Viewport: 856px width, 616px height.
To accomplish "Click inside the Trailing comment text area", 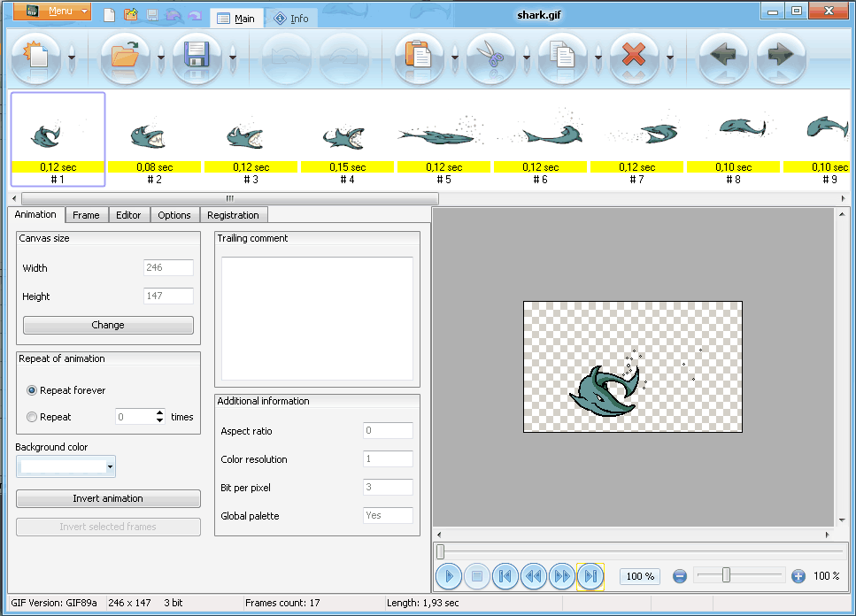I will pos(317,318).
